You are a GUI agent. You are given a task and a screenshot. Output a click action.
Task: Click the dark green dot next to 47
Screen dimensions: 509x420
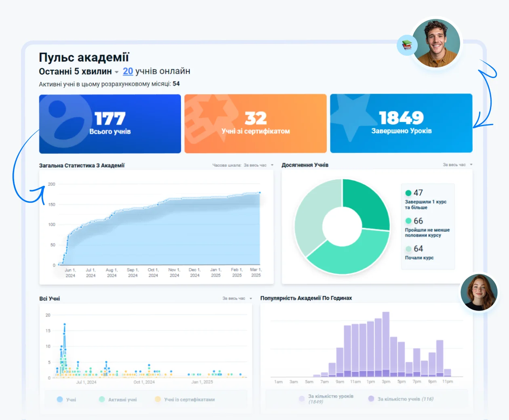click(x=408, y=193)
